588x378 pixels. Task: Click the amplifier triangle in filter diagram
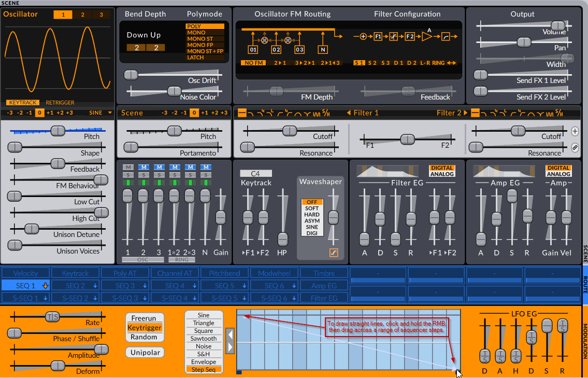coord(427,36)
